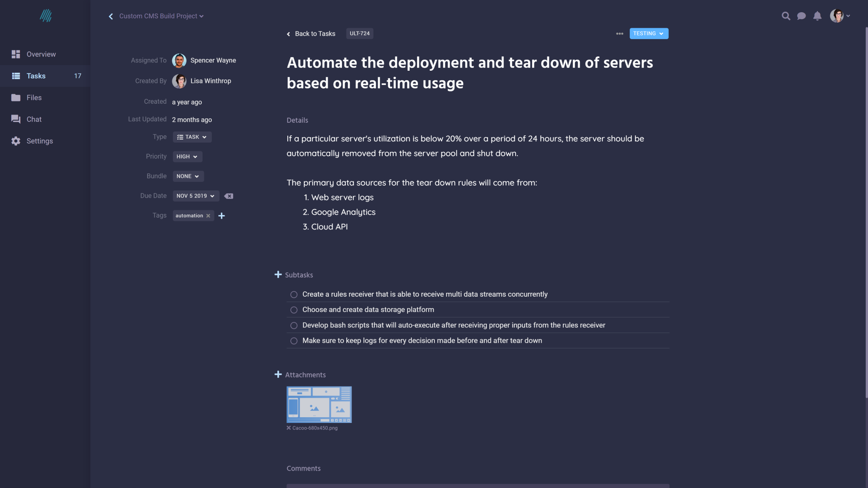Add a new tag with plus icon
Screen dimensions: 868x488
tap(221, 216)
